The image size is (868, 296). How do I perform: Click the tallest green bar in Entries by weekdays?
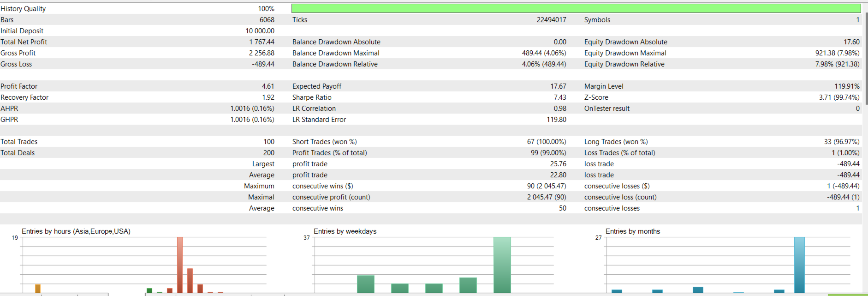(502, 265)
